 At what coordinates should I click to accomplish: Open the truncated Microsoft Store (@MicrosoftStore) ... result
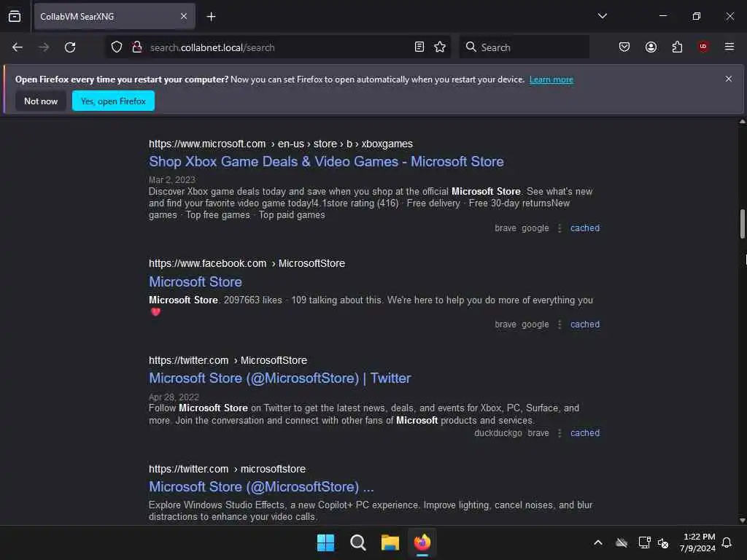(261, 486)
